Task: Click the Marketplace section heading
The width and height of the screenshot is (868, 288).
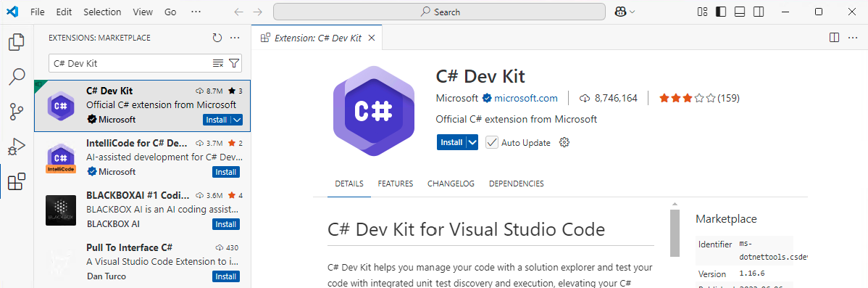Action: point(726,219)
